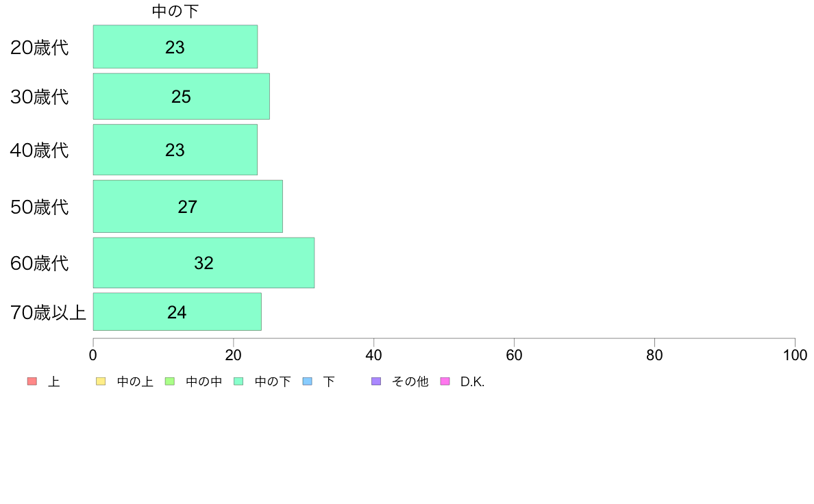Click the その他 legend text
The image size is (814, 504).
[410, 381]
